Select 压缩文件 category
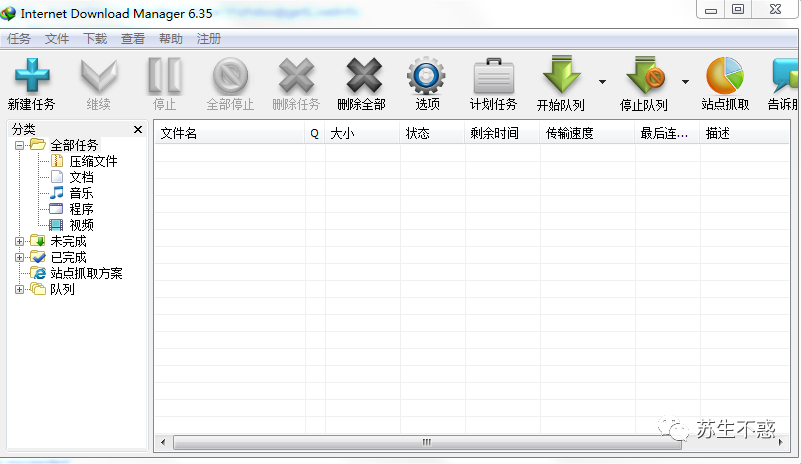 click(93, 161)
